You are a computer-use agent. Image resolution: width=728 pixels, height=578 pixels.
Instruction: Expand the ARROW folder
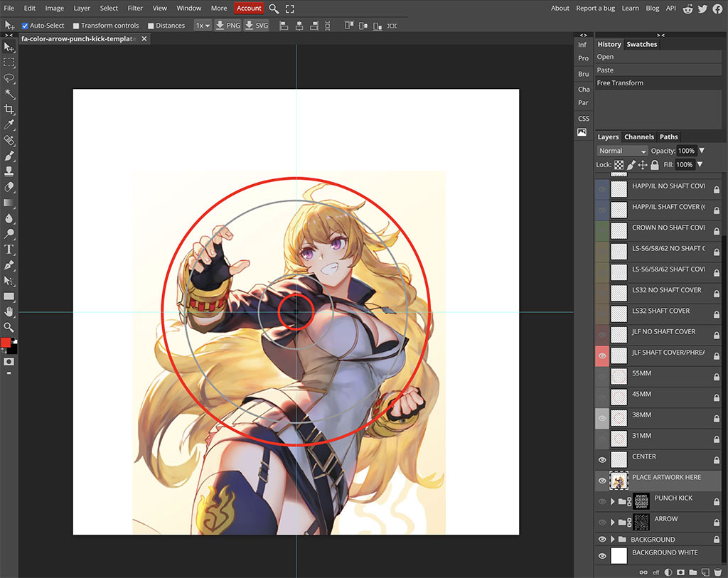[612, 523]
